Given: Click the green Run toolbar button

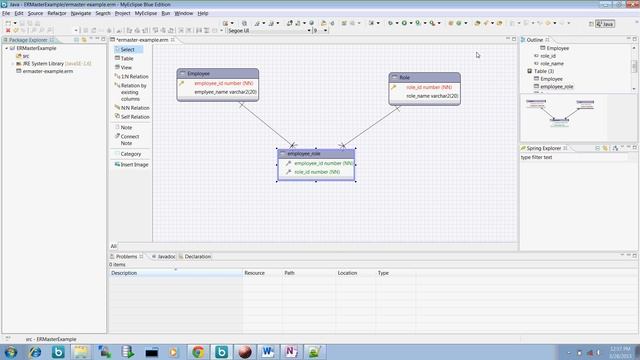Looking at the screenshot, I should [x=404, y=23].
